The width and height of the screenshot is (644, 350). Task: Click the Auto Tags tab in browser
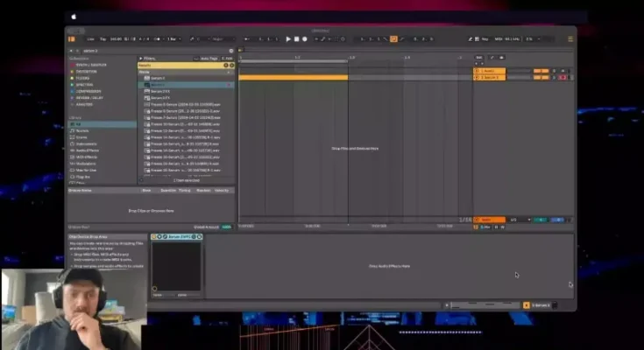(209, 58)
